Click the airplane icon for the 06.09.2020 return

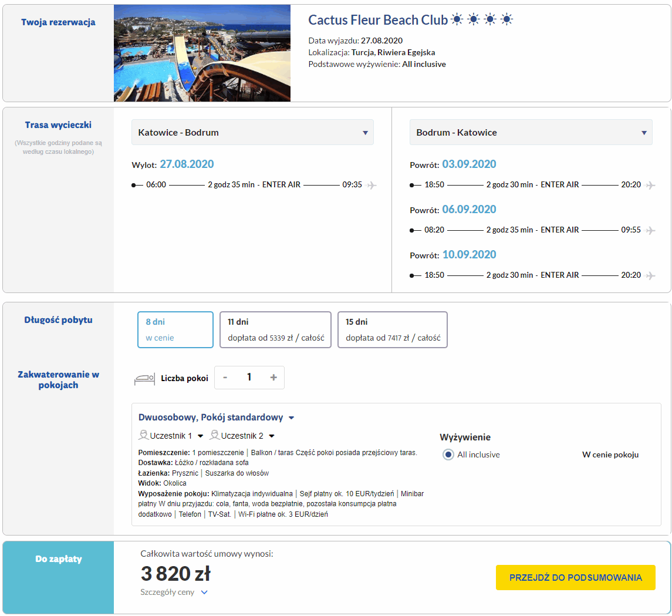pyautogui.click(x=650, y=230)
